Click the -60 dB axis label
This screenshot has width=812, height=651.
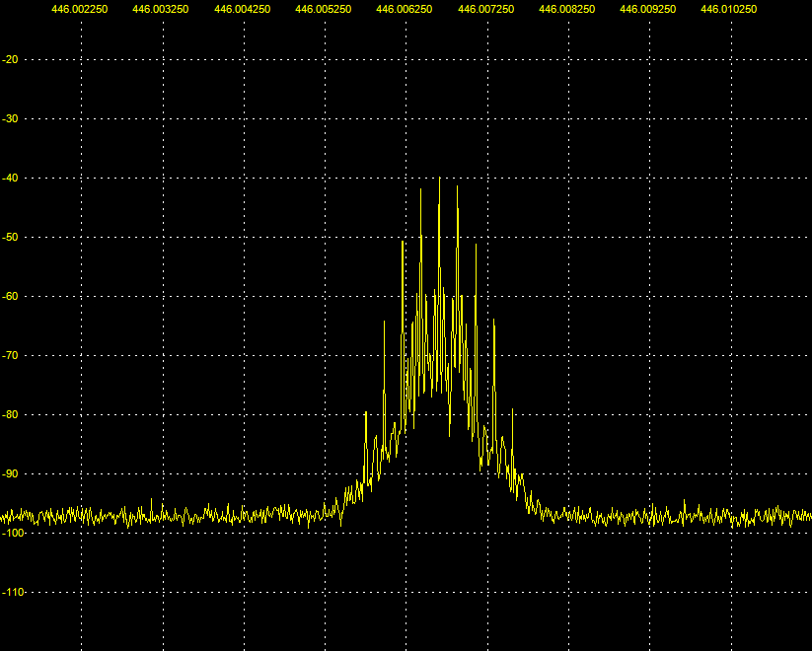click(10, 296)
